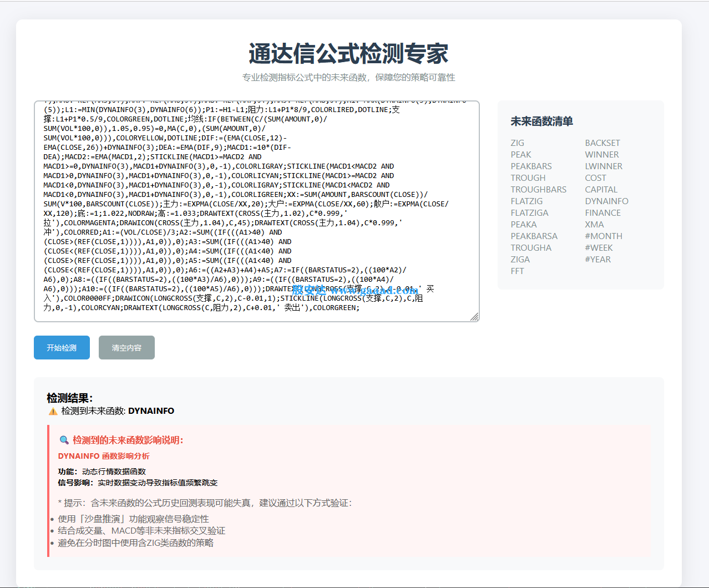
Task: Click the 避免在分时图中使用 bullet item
Action: pyautogui.click(x=136, y=543)
